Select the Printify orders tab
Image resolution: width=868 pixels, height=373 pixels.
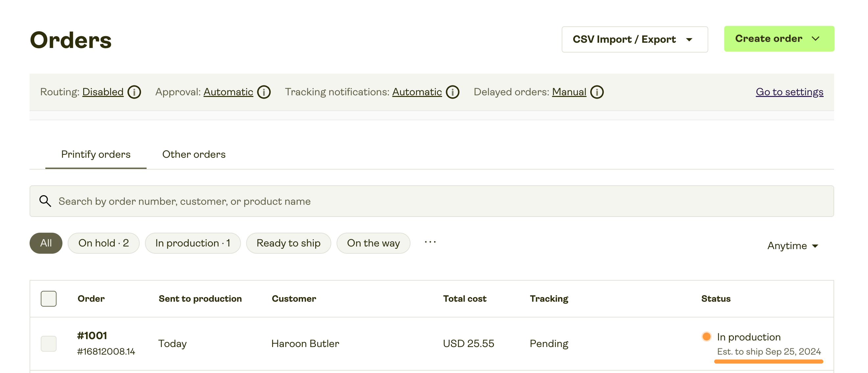96,154
